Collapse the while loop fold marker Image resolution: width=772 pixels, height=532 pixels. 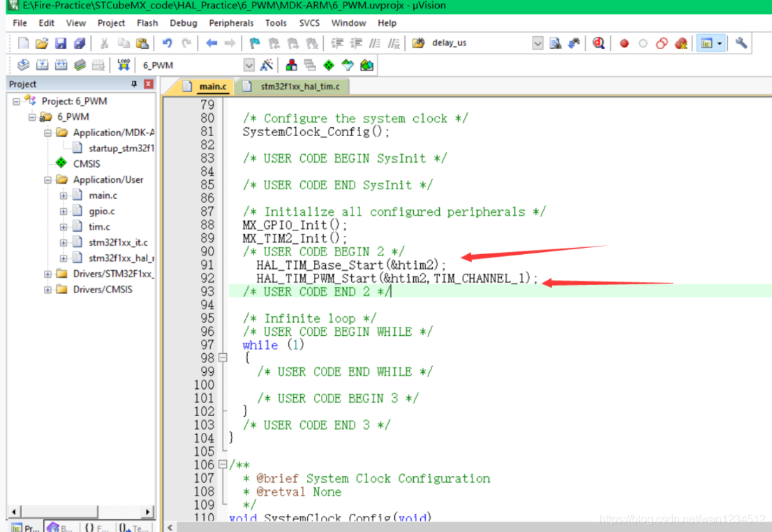coord(223,357)
